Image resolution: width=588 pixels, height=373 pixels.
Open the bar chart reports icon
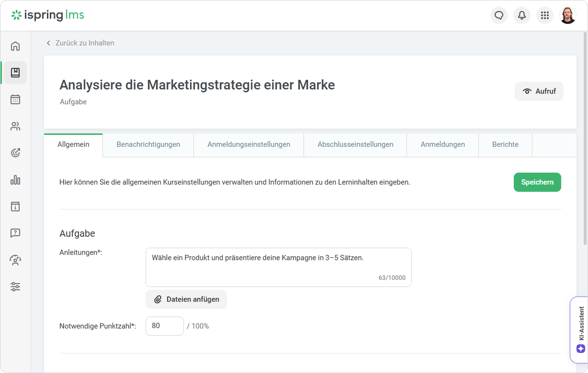coord(15,180)
